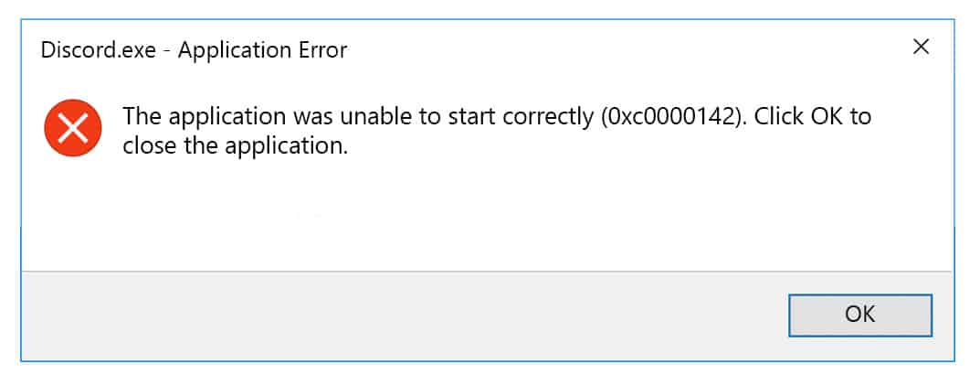Select the white cross inside the error icon
Image resolution: width=980 pixels, height=385 pixels.
coord(73,128)
